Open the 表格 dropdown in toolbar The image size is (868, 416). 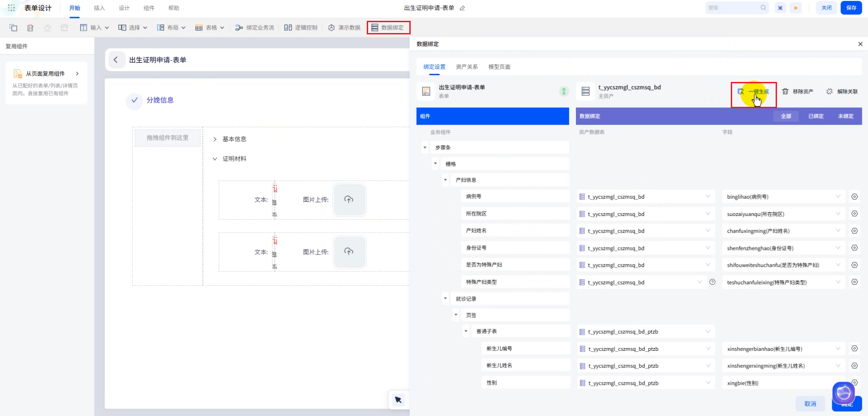[x=210, y=28]
